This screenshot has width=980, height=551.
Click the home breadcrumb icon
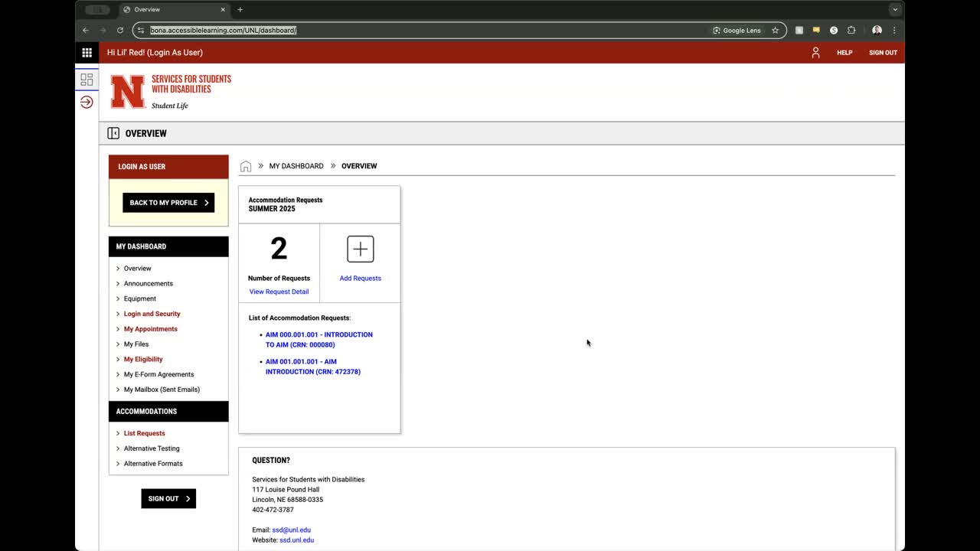pos(246,166)
